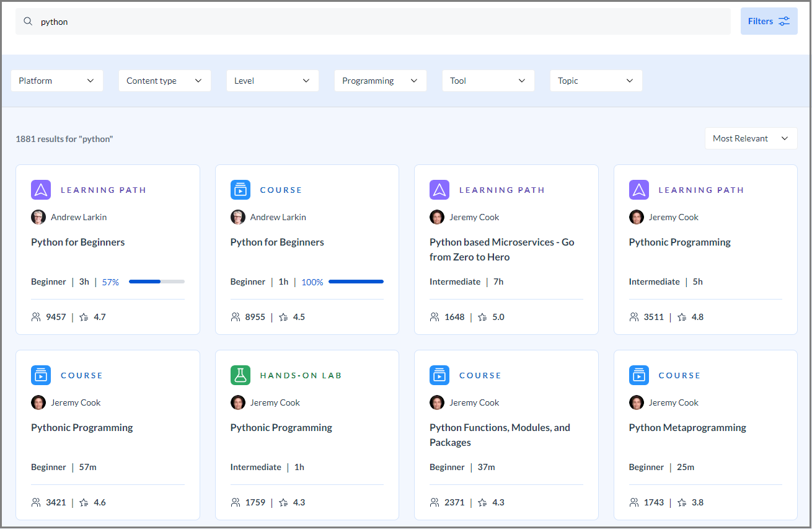Click the Course icon on Python Functions, Modules card

439,375
